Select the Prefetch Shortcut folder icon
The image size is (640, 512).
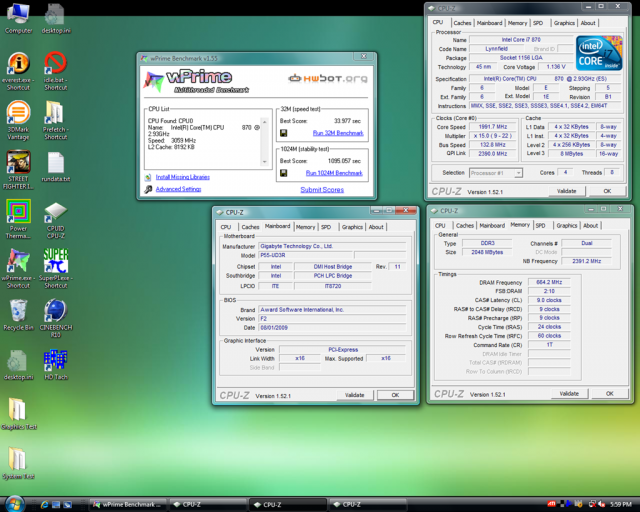(56, 121)
